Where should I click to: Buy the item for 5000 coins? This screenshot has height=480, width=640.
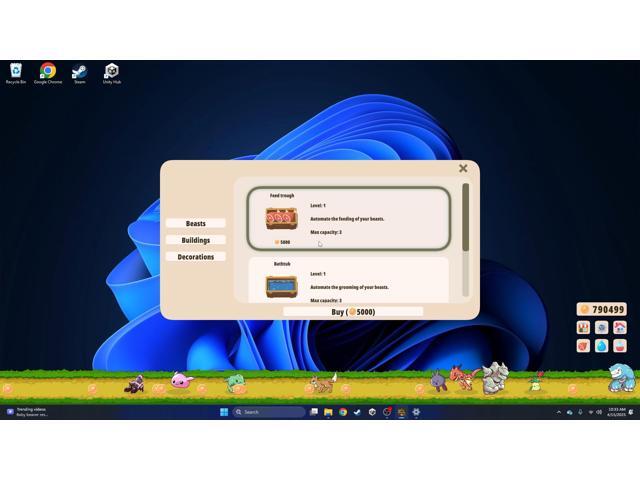coord(353,312)
